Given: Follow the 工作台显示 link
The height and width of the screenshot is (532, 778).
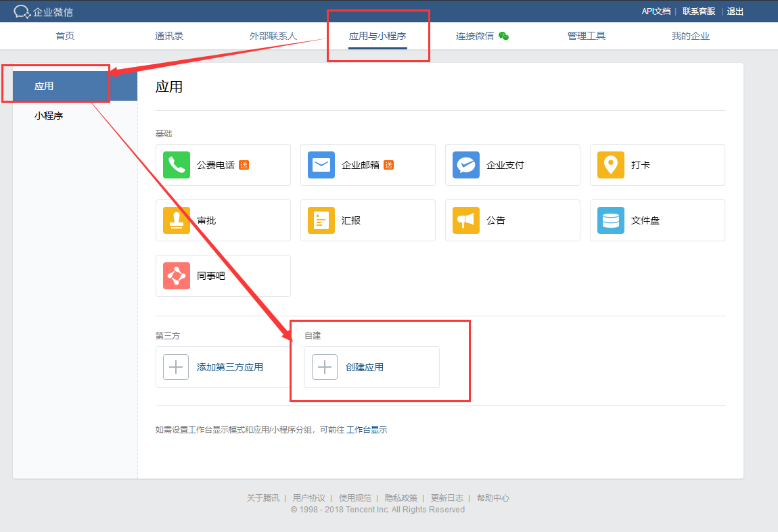Looking at the screenshot, I should coord(367,429).
